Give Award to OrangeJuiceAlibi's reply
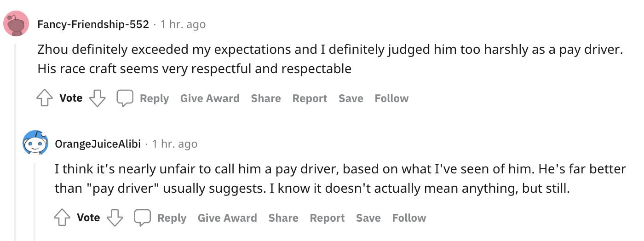 point(227,218)
